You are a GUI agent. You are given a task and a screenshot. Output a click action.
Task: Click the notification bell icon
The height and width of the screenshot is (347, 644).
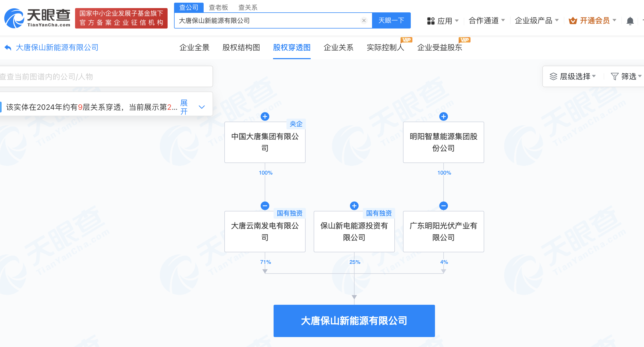coord(630,21)
